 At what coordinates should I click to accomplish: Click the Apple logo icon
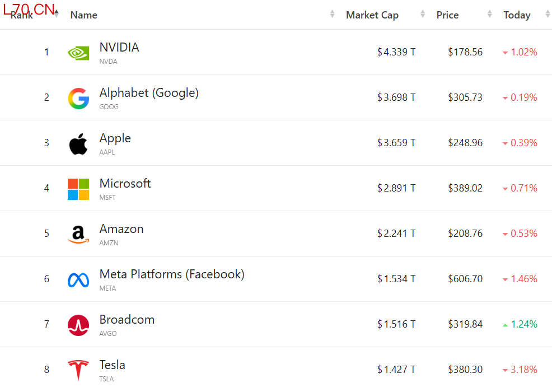click(x=78, y=143)
